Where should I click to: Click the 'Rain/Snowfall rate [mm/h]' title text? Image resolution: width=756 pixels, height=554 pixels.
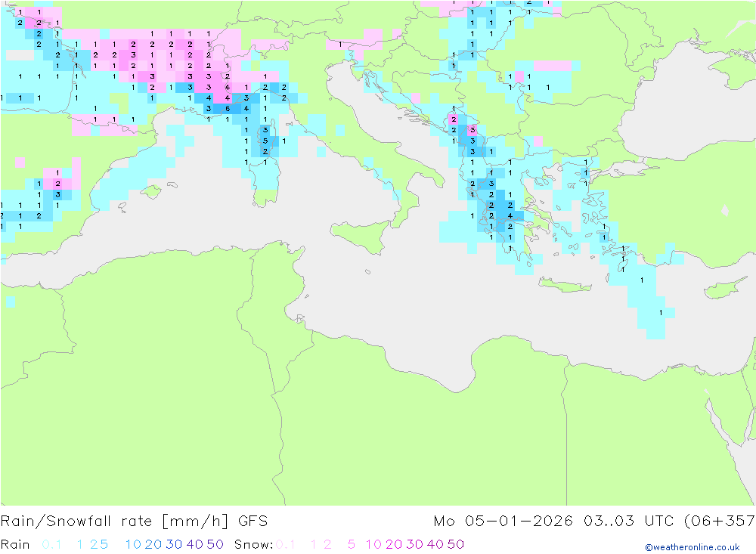(114, 522)
